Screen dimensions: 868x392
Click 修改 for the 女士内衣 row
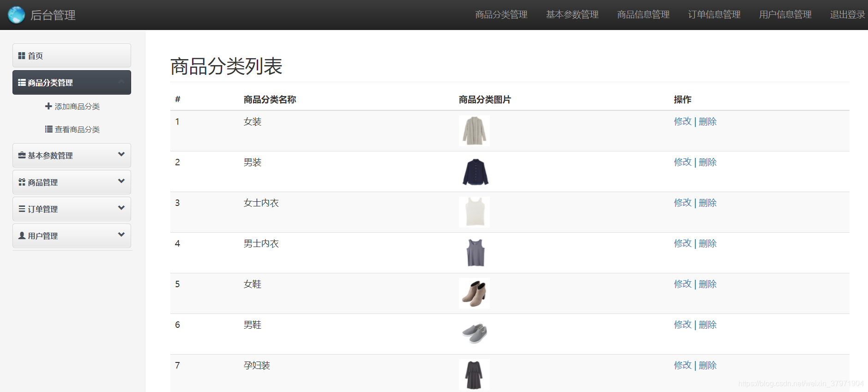click(x=683, y=203)
